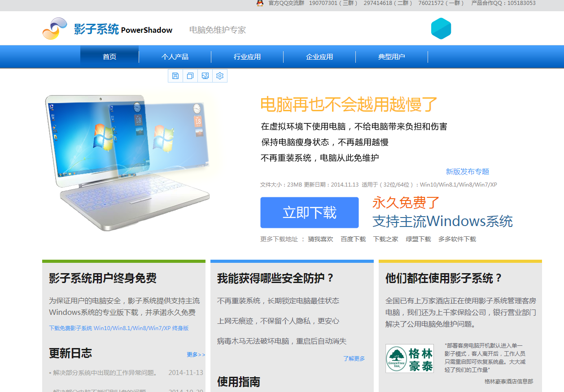Viewport: 564px width, 392px height.
Task: Choose the 猜我喜欢 download mirror
Action: point(320,239)
